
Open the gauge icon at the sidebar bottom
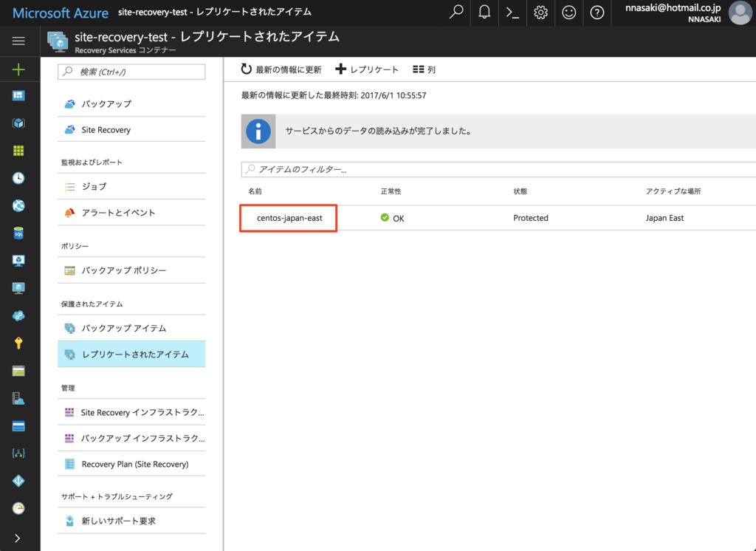tap(18, 508)
